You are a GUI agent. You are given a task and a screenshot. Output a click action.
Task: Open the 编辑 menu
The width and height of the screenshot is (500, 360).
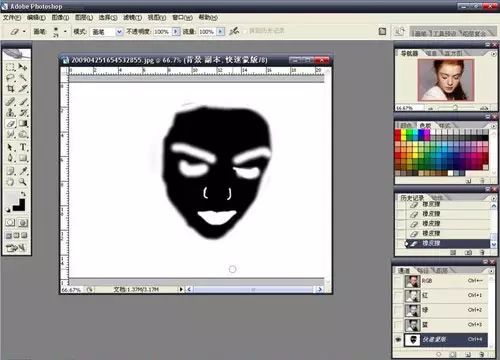point(36,17)
